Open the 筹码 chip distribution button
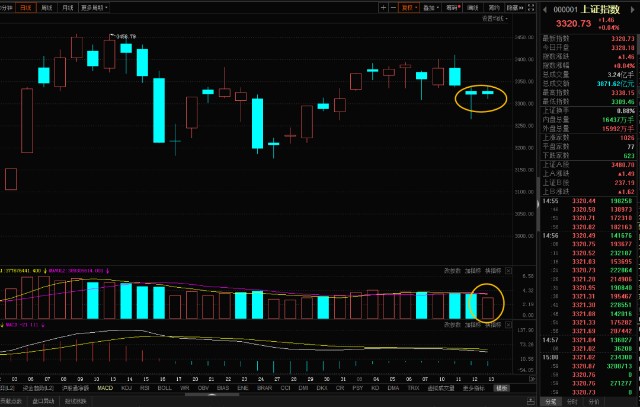640x407 pixels. [x=453, y=7]
